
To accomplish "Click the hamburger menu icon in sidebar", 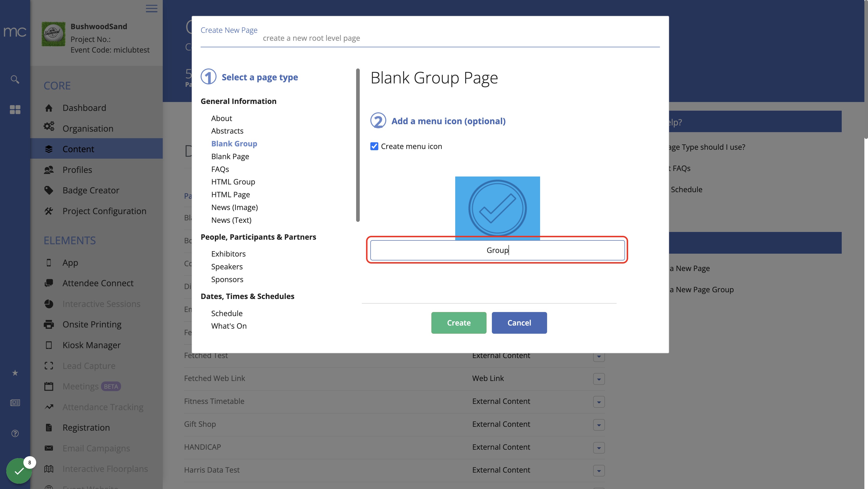I will 151,8.
